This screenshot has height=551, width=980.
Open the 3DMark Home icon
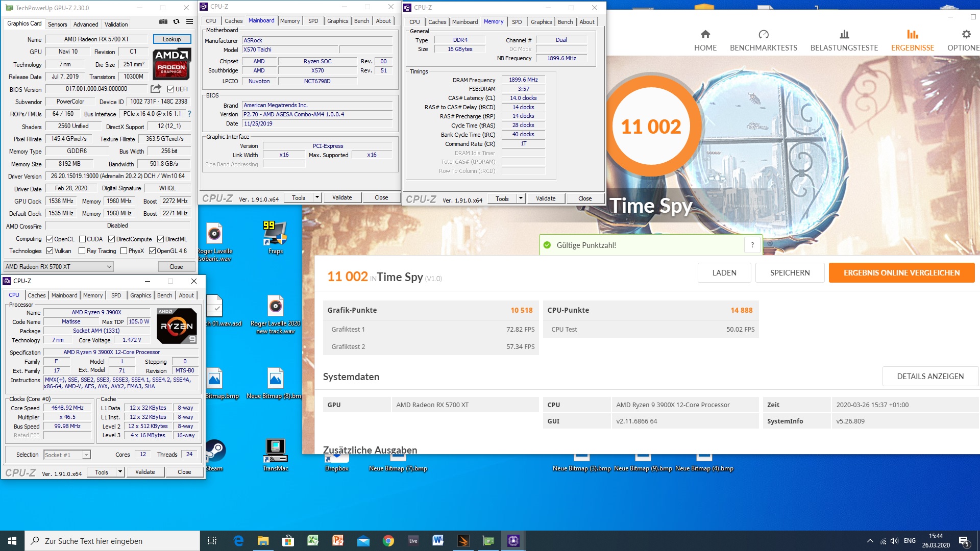(x=705, y=35)
